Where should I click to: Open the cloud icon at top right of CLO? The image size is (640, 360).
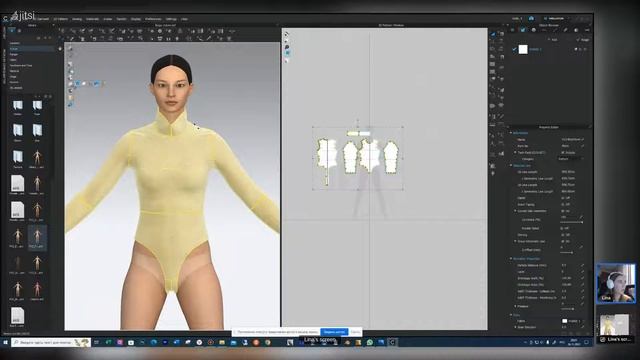[531, 18]
